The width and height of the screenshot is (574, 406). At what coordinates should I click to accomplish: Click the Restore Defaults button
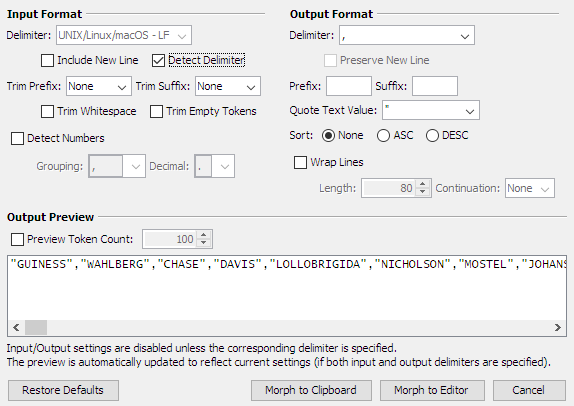(63, 390)
